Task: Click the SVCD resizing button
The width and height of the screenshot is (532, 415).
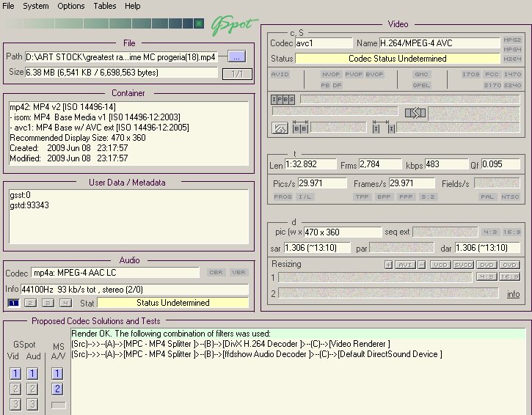Action: pyautogui.click(x=463, y=265)
